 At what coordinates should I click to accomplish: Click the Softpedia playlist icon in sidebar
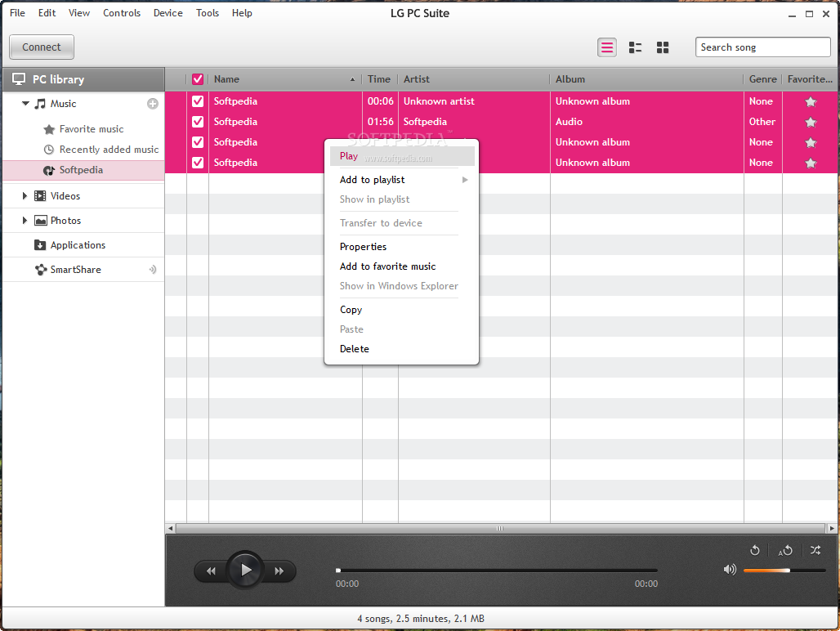[49, 170]
